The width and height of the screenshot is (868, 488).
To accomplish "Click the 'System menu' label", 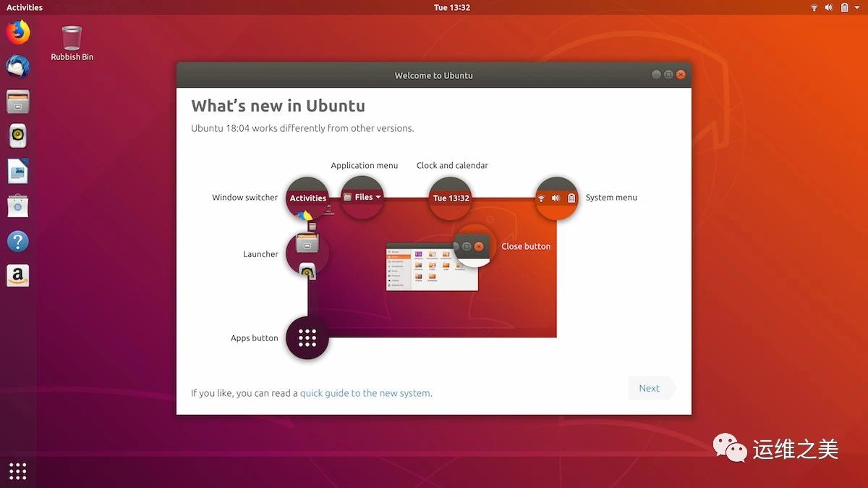I will coord(611,197).
